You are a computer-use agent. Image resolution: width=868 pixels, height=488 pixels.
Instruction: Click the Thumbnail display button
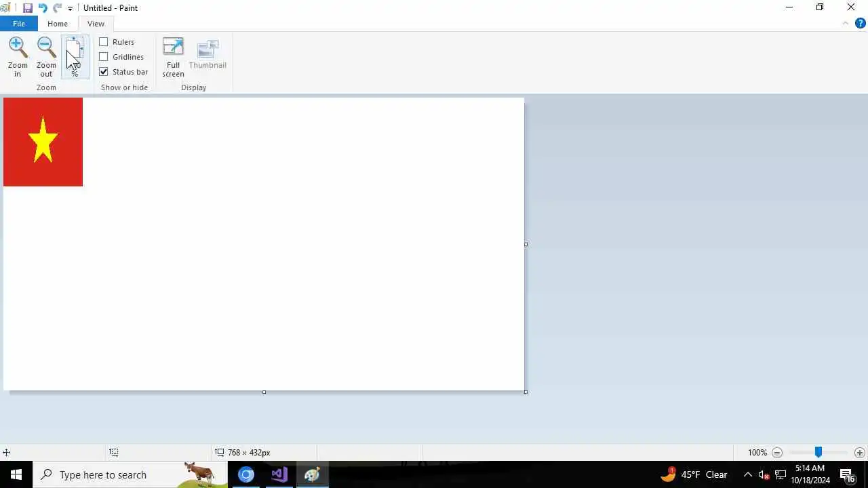click(208, 54)
